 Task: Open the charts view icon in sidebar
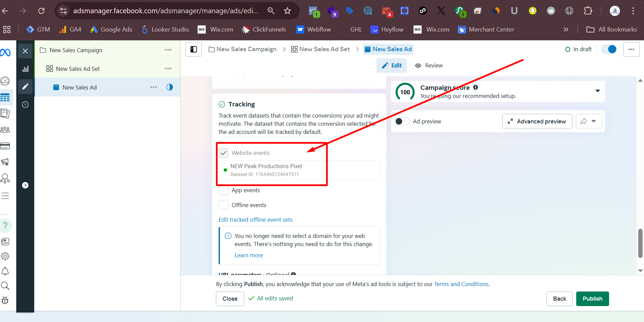tap(25, 69)
